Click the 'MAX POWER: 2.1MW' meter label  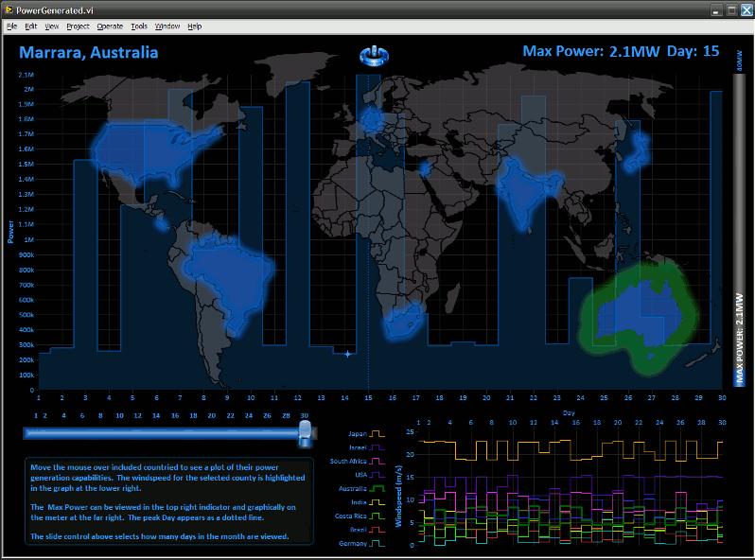click(x=740, y=339)
